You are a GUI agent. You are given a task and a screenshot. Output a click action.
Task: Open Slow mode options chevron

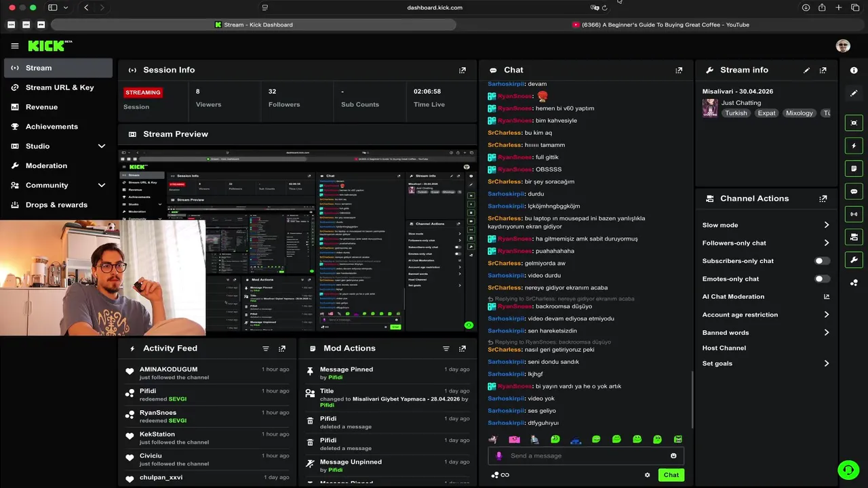[826, 225]
